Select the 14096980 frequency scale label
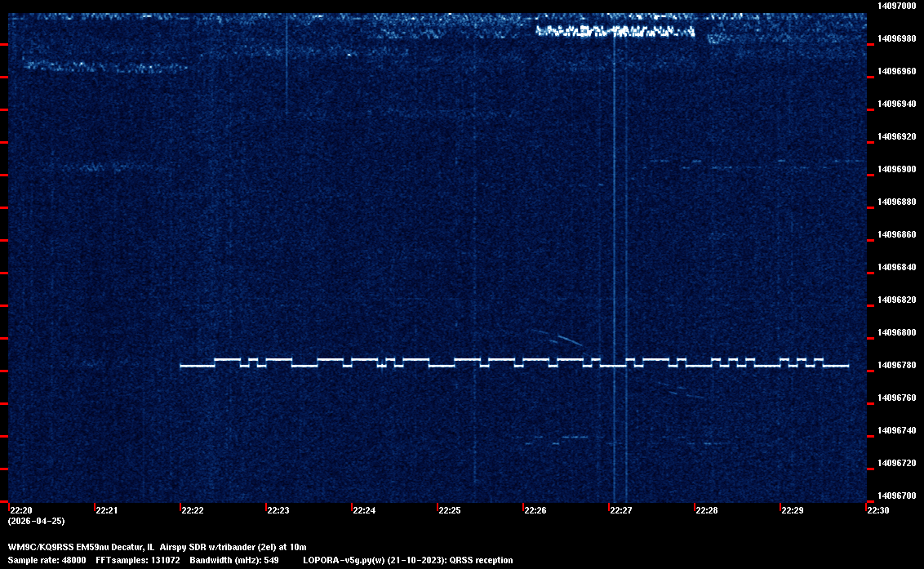The height and width of the screenshot is (569, 924). click(x=897, y=38)
